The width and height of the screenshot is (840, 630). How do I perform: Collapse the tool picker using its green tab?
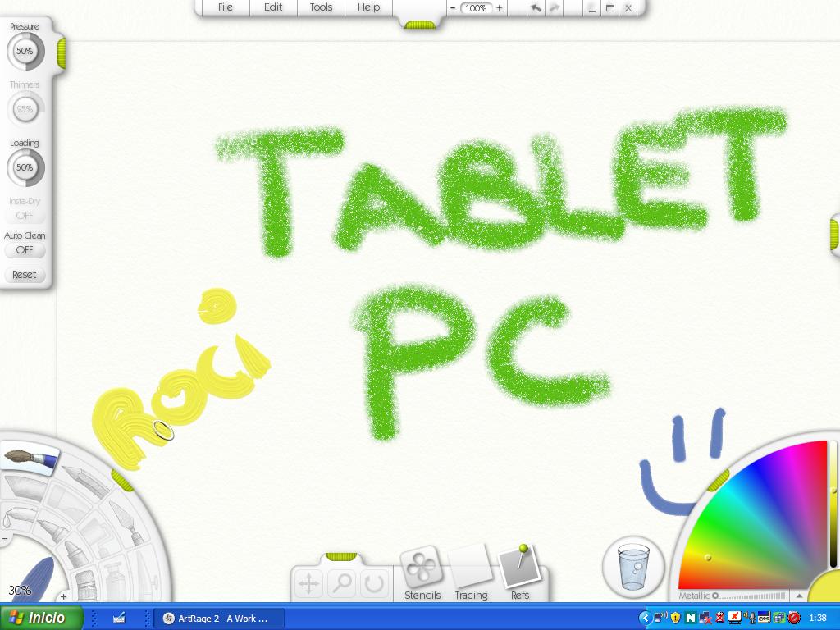click(x=123, y=480)
